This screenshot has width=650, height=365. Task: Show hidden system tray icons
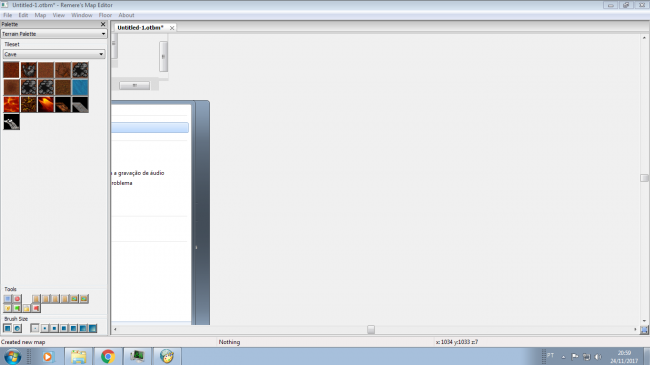(563, 357)
